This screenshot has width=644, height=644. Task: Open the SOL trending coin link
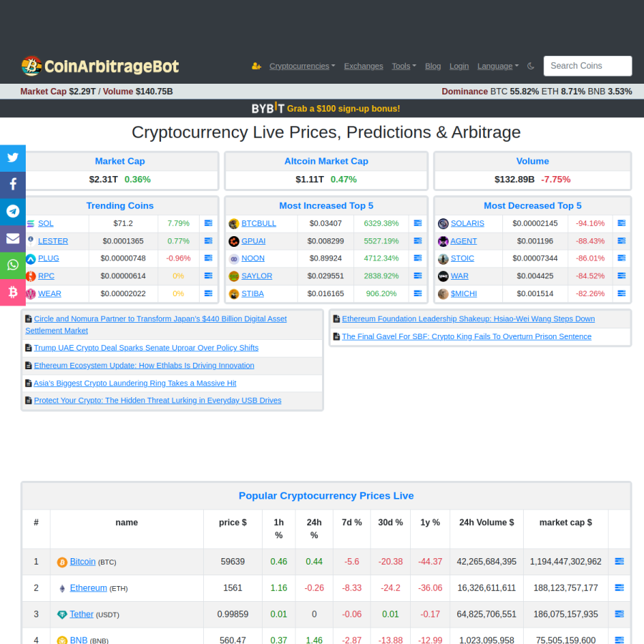pos(46,223)
